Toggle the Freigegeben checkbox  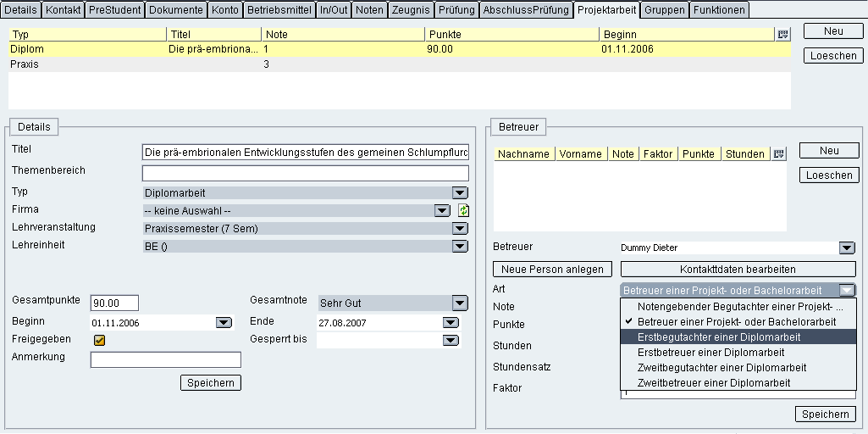coord(99,340)
